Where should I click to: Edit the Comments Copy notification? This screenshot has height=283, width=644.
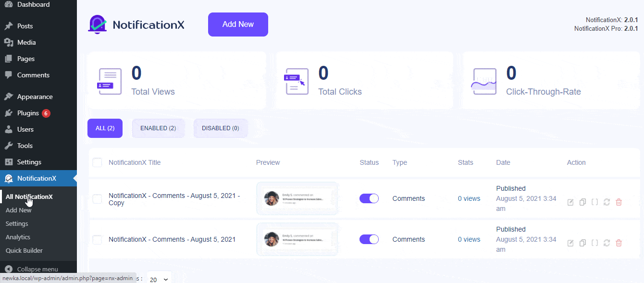coord(570,202)
